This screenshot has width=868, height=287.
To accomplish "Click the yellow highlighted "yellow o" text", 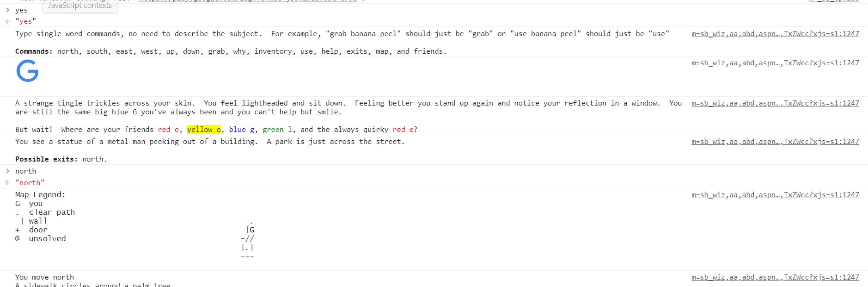I will pyautogui.click(x=204, y=130).
